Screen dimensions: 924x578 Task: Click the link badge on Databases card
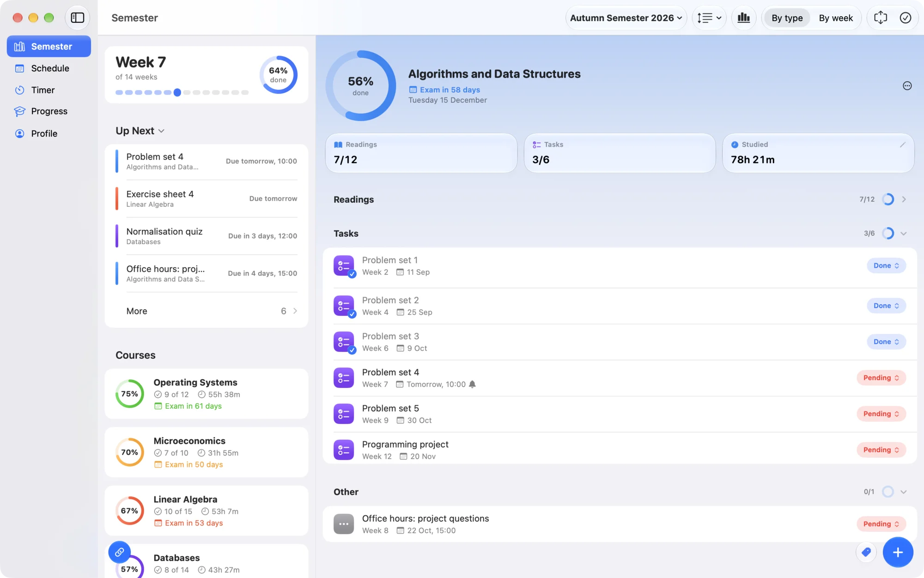coord(119,552)
